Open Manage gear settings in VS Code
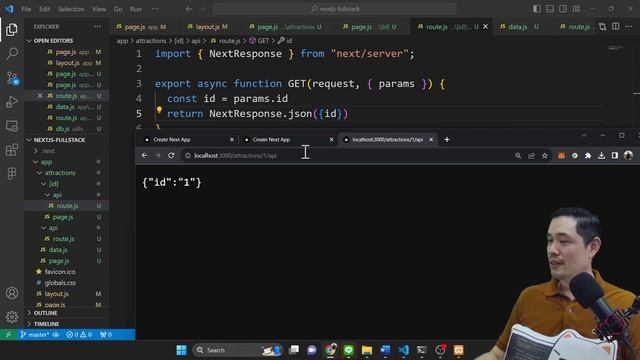640x360 pixels. (x=12, y=317)
